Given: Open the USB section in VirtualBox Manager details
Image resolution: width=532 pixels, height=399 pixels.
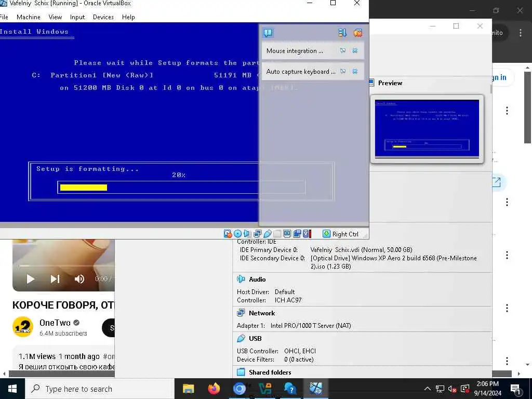Looking at the screenshot, I should 255,338.
